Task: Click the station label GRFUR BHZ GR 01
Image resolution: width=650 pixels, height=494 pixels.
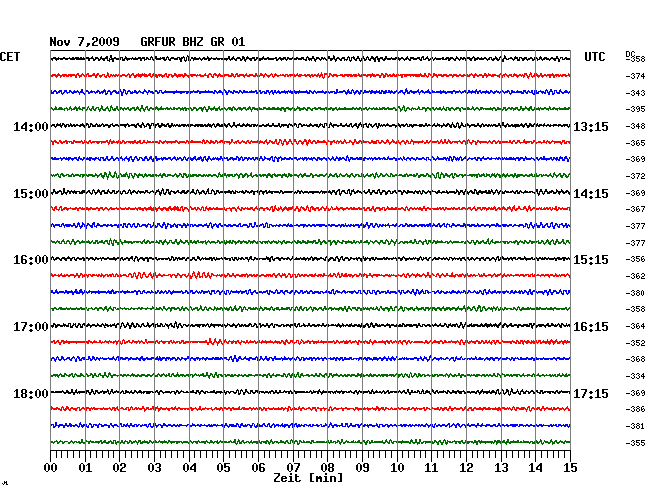Action: 193,42
